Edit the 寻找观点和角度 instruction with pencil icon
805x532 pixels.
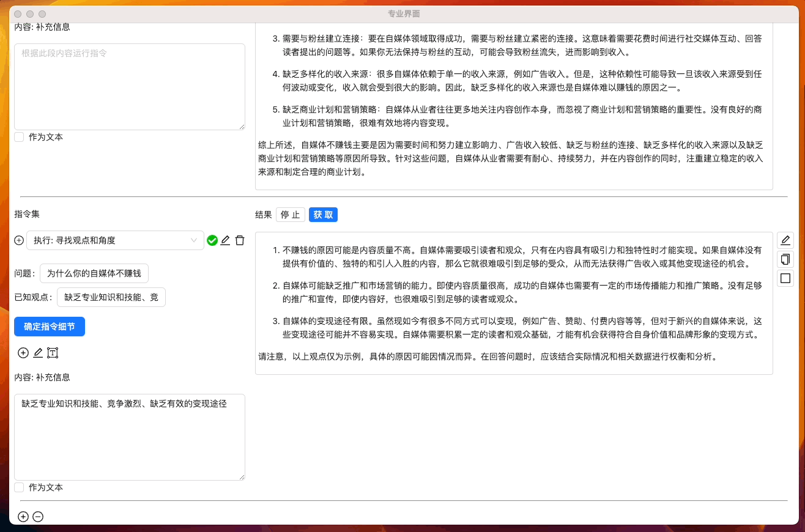click(225, 241)
